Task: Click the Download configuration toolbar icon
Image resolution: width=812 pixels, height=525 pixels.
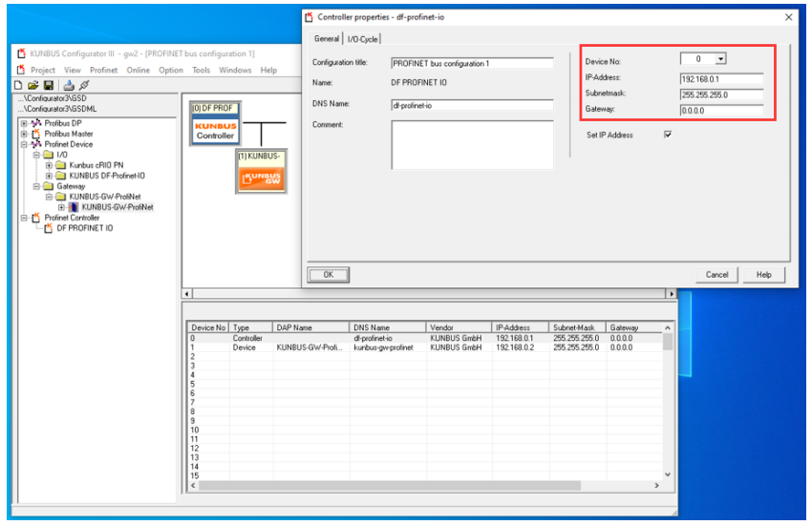Action: point(69,85)
